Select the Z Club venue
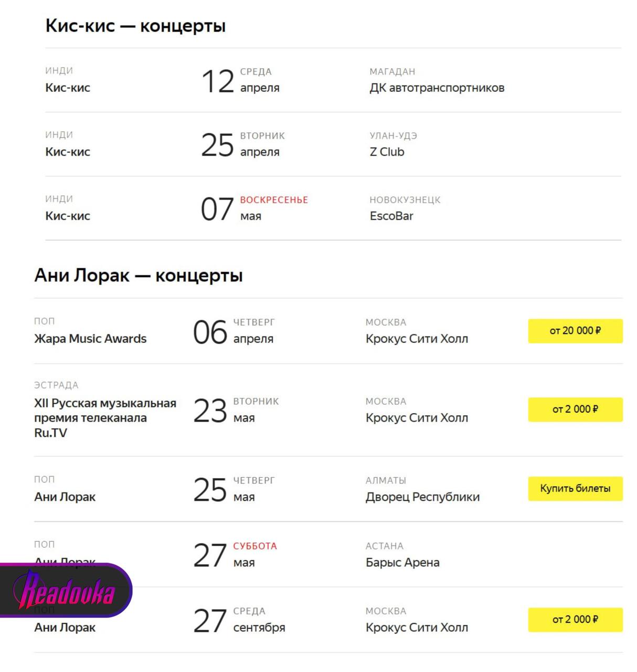 (x=387, y=152)
